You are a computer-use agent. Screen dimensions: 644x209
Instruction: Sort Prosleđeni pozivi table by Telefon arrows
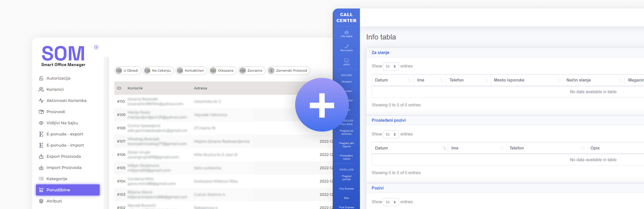click(x=583, y=148)
